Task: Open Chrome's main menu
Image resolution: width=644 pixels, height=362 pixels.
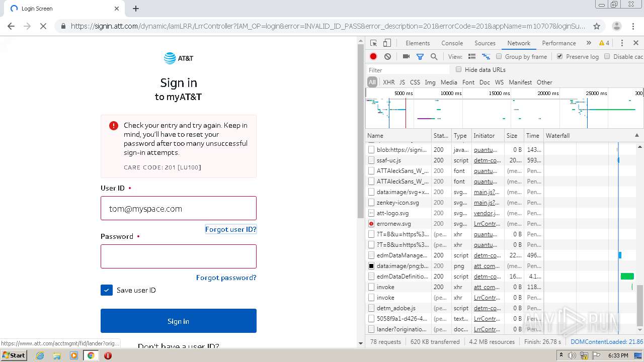Action: 633,26
